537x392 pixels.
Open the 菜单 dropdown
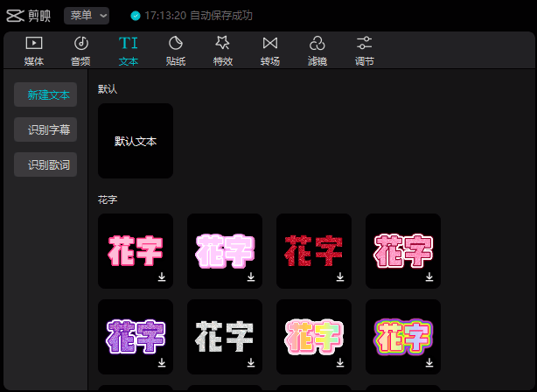point(87,16)
